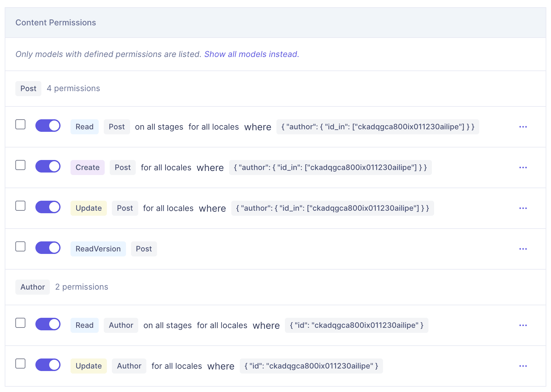The width and height of the screenshot is (551, 392).
Task: Tick the ReadVersion Post permission checkbox
Action: pyautogui.click(x=20, y=246)
